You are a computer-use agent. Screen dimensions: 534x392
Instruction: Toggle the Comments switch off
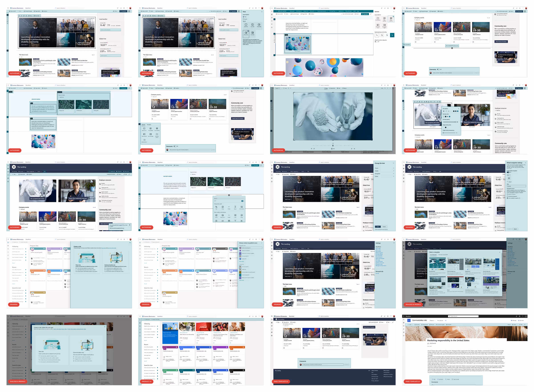175,147
